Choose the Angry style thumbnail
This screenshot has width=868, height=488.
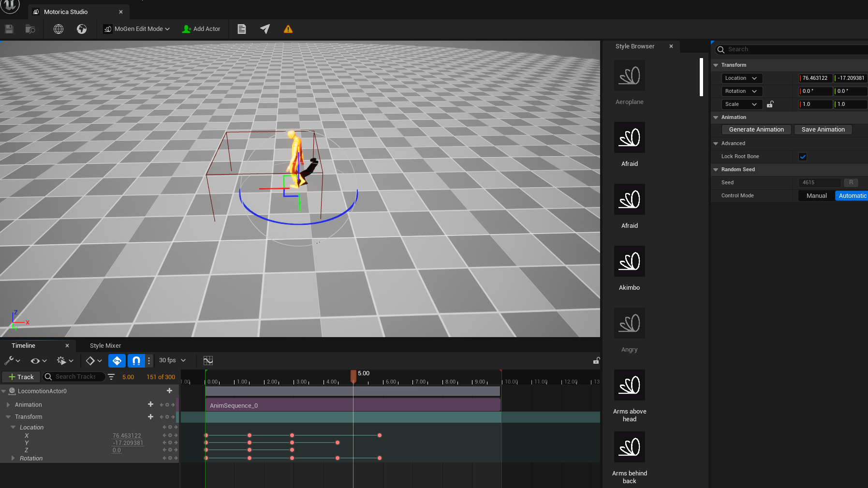[x=630, y=323]
